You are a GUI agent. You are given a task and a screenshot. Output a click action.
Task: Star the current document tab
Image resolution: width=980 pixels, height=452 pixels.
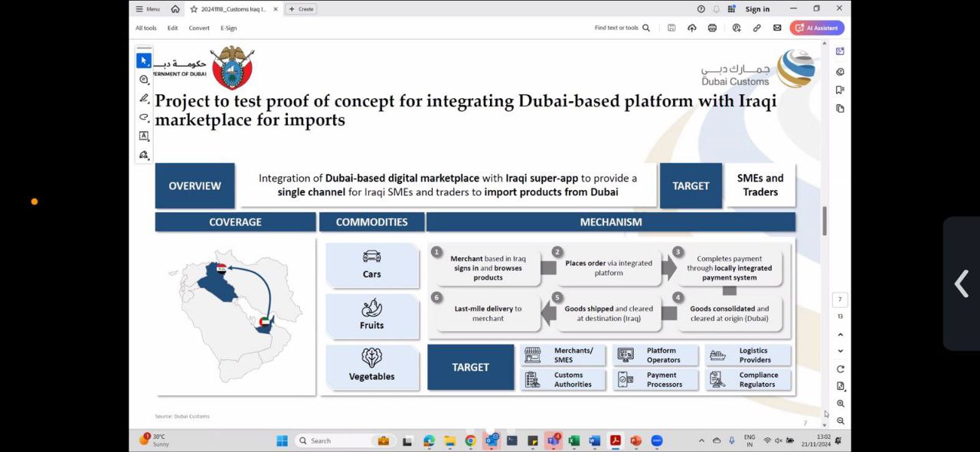pyautogui.click(x=194, y=9)
